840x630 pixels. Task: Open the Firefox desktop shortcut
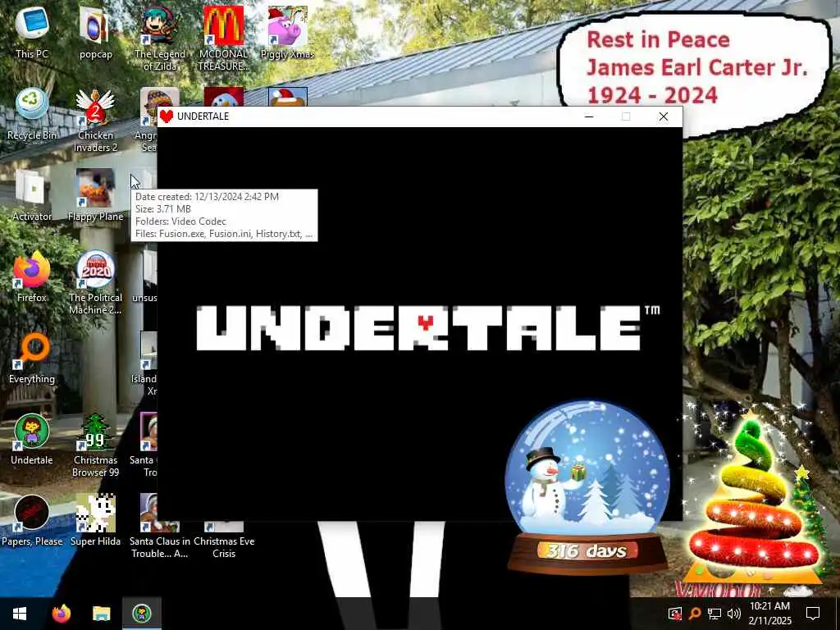[x=32, y=276]
